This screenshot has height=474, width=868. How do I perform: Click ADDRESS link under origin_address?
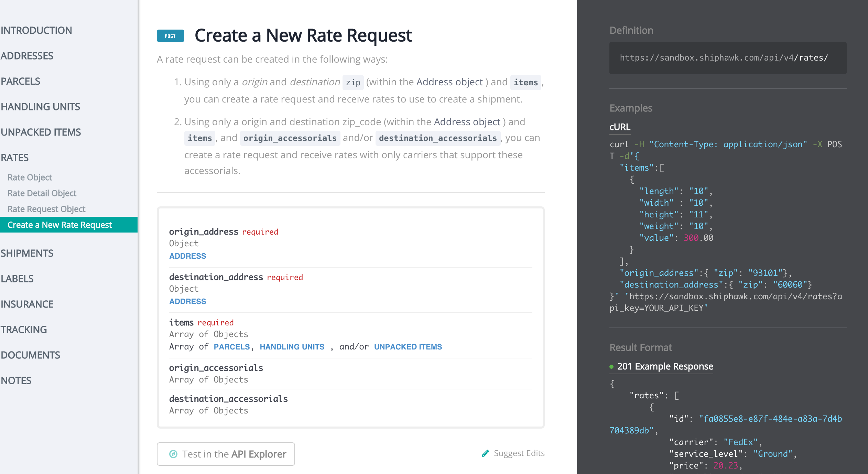point(187,256)
